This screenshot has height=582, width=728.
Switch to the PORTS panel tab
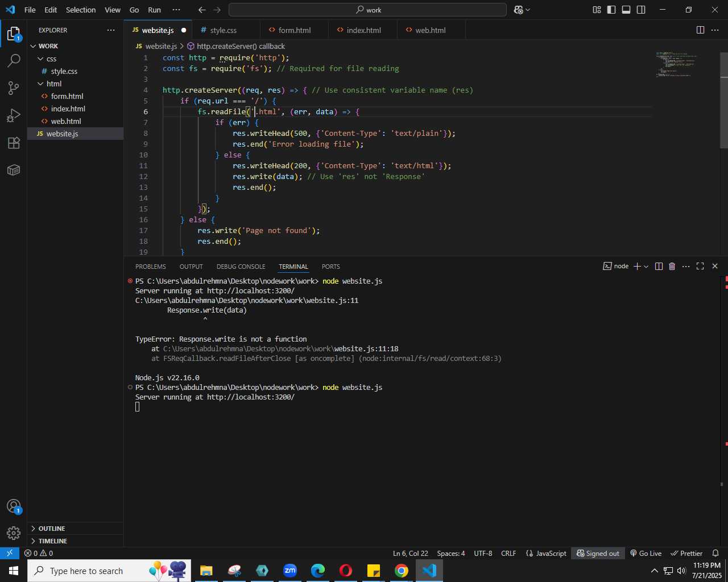tap(330, 267)
